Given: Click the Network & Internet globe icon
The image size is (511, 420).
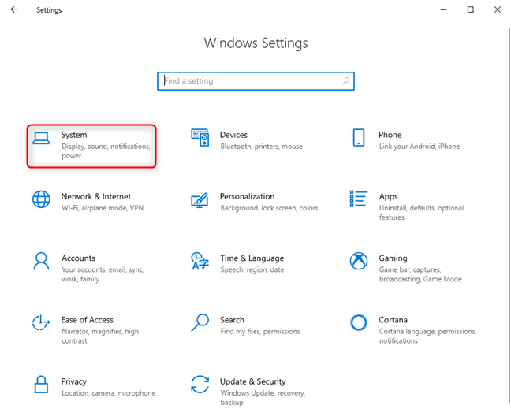Looking at the screenshot, I should point(41,199).
